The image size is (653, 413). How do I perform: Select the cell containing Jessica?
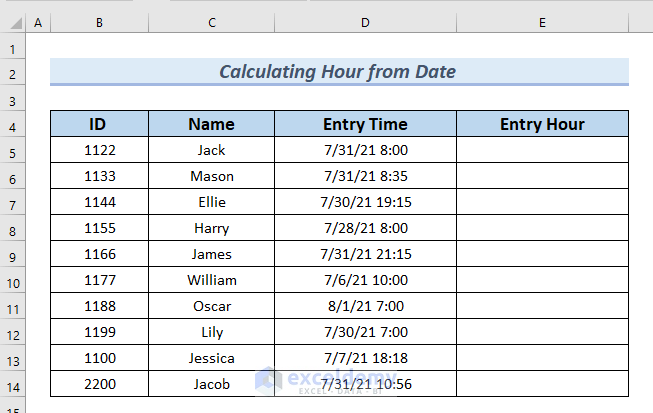point(212,358)
